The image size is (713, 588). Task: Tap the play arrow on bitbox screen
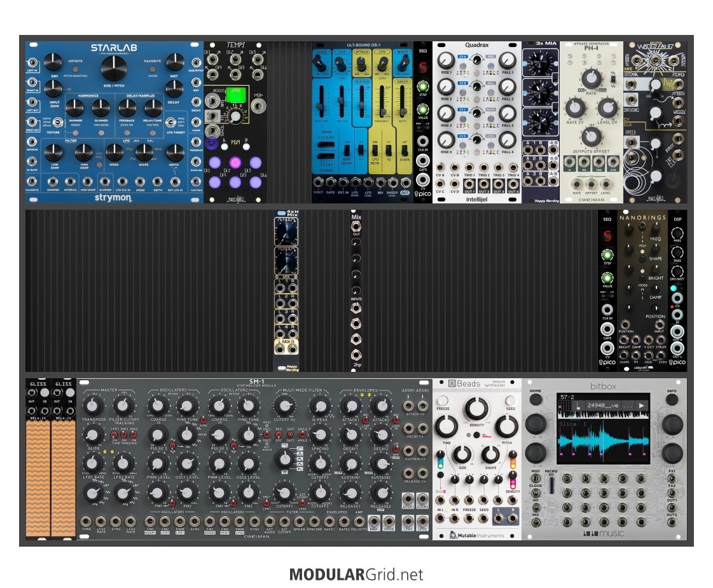point(642,406)
